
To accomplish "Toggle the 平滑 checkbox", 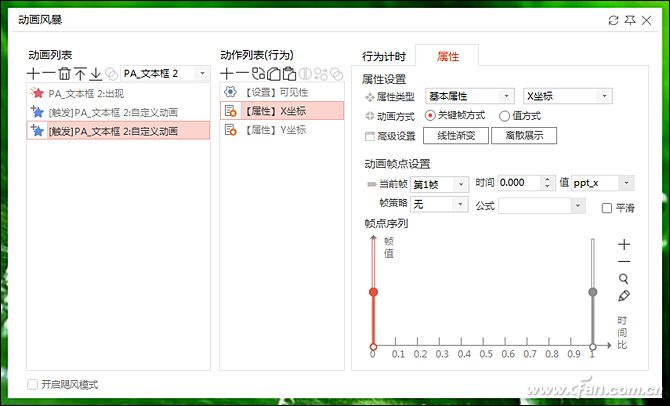I will 606,208.
